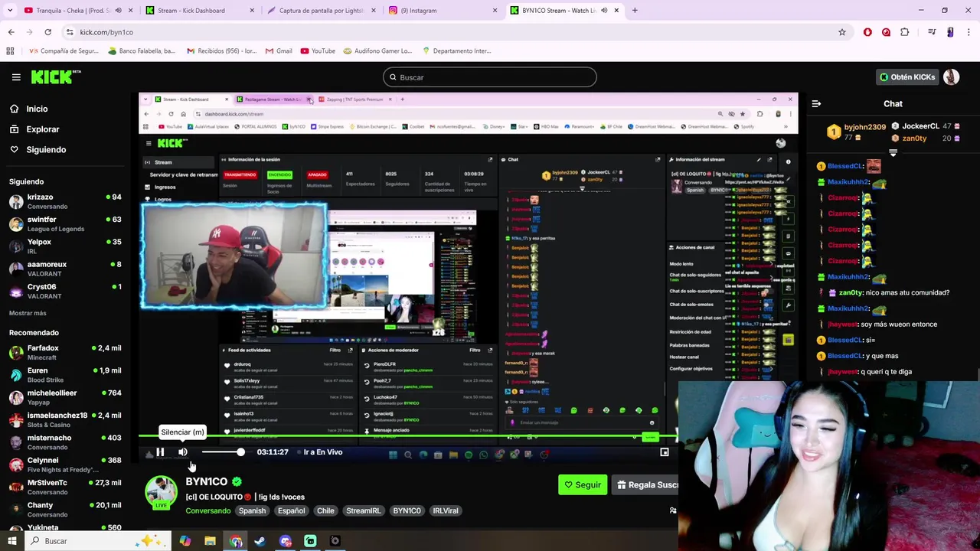The width and height of the screenshot is (980, 551).
Task: Open the Conversando category link
Action: [x=207, y=511]
